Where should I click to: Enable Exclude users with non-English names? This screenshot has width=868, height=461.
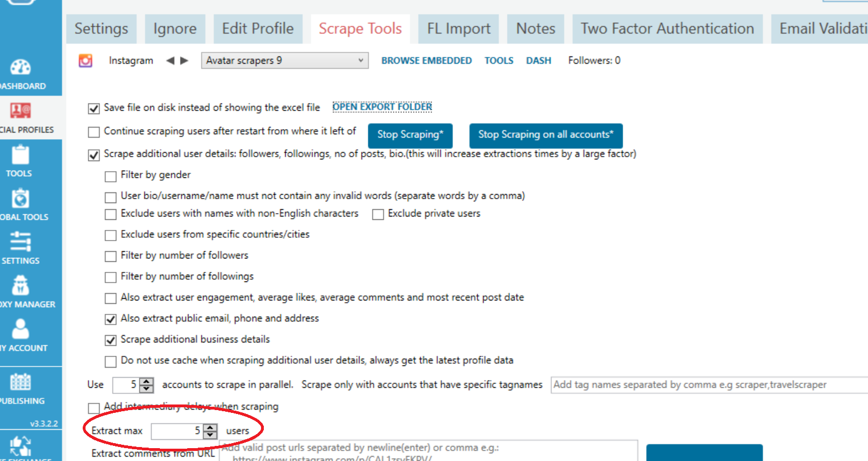[x=111, y=214]
